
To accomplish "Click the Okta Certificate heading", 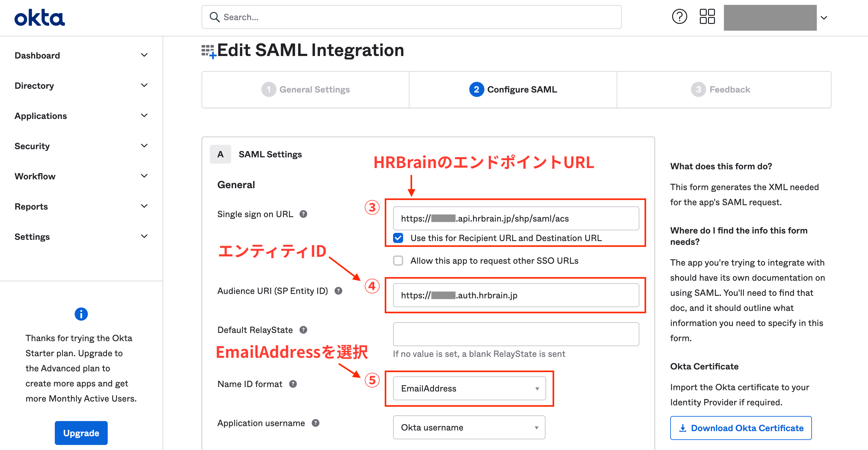I will pos(704,366).
